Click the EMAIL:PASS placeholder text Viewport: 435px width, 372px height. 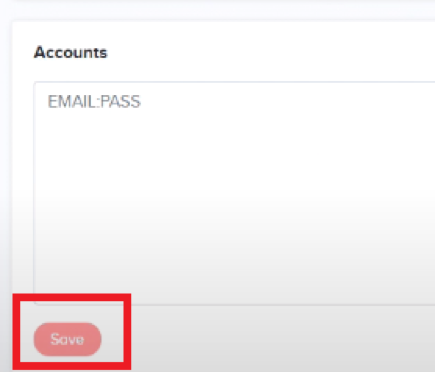(94, 102)
